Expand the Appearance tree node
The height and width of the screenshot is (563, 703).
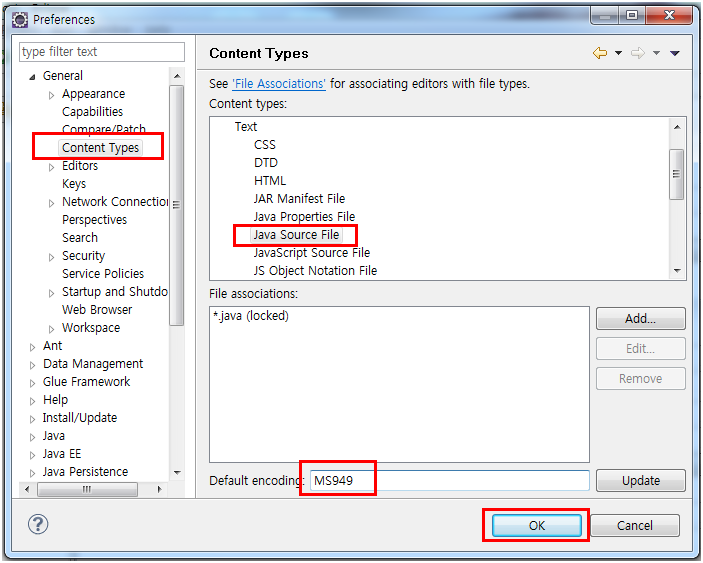pos(52,94)
